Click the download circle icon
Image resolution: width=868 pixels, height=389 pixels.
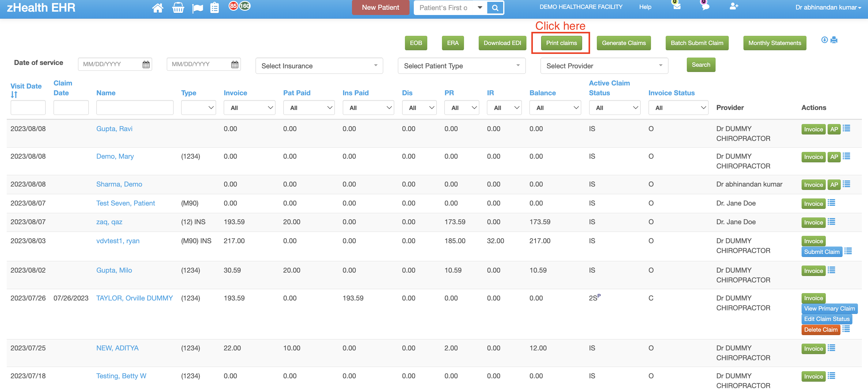[x=824, y=40]
